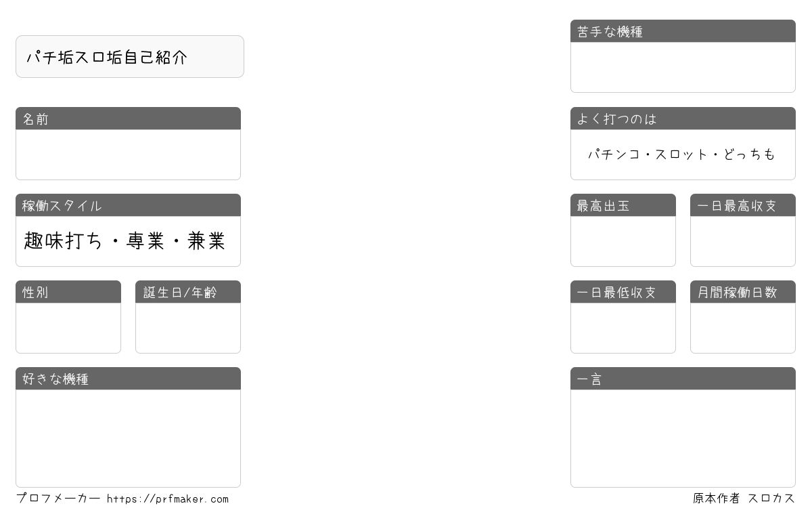The height and width of the screenshot is (508, 812).
Task: Select 兼業 under 稼働スタイル
Action: 207,241
